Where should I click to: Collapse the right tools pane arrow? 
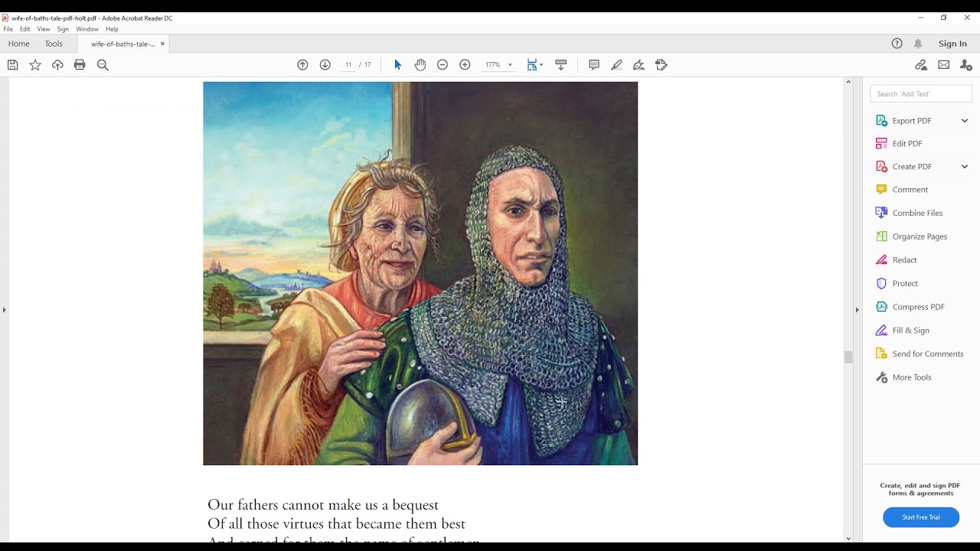(x=857, y=310)
